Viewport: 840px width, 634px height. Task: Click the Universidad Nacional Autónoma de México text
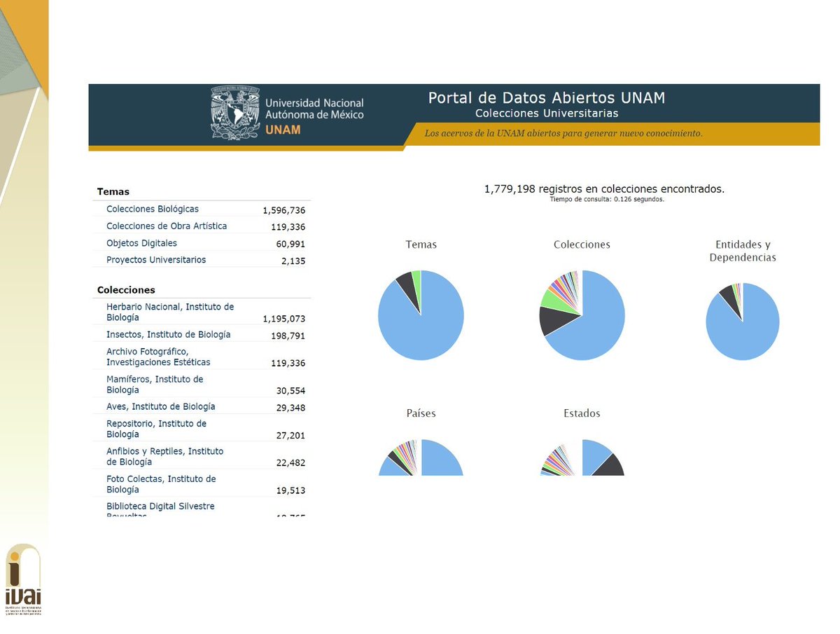point(314,109)
